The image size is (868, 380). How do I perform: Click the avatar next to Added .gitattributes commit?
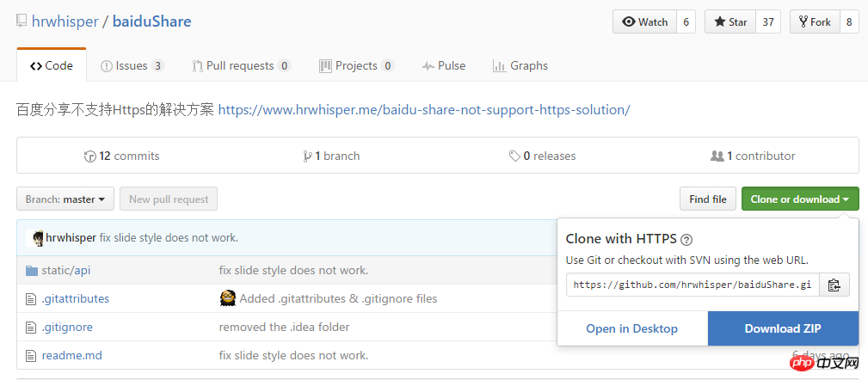pos(228,298)
